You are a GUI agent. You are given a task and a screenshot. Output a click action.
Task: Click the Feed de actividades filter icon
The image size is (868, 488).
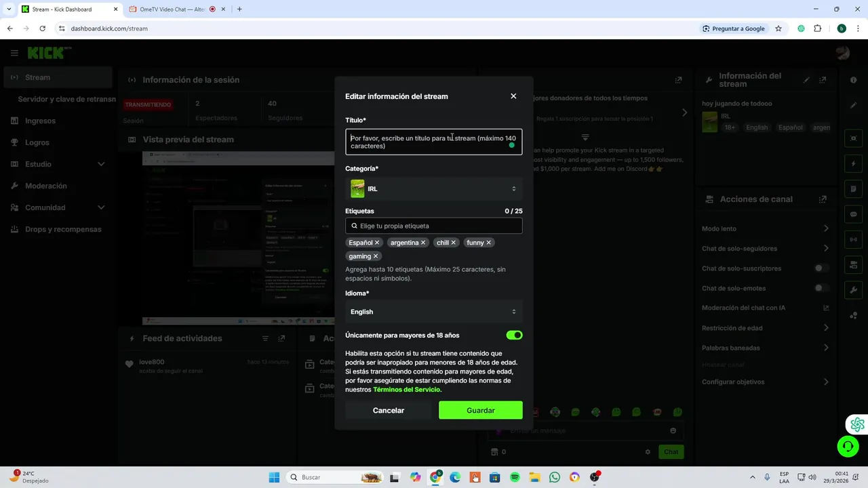266,338
